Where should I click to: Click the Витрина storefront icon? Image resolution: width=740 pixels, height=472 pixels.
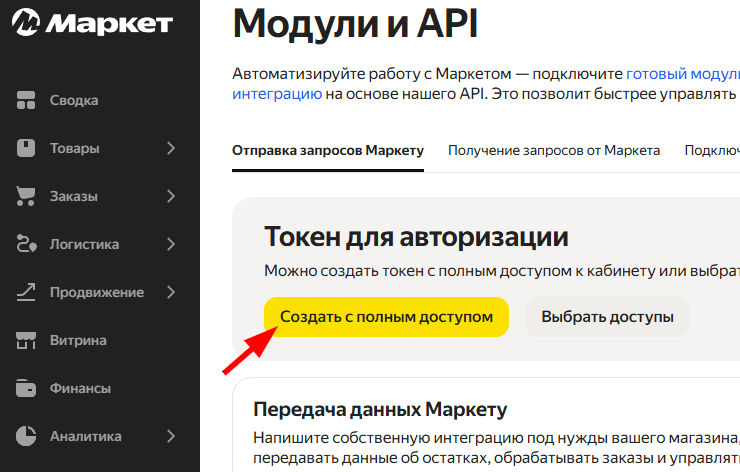coord(26,340)
